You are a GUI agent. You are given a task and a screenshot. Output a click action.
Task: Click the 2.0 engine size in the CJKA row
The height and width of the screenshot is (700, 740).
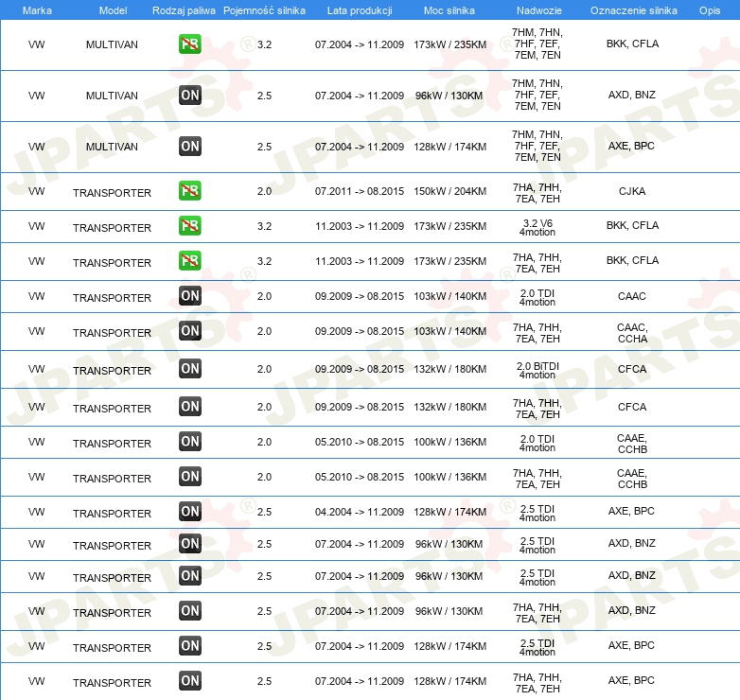click(264, 191)
